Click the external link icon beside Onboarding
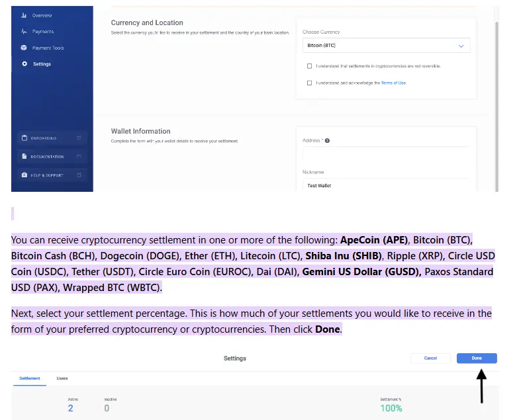Viewport: 521px width, 420px height. pos(79,138)
